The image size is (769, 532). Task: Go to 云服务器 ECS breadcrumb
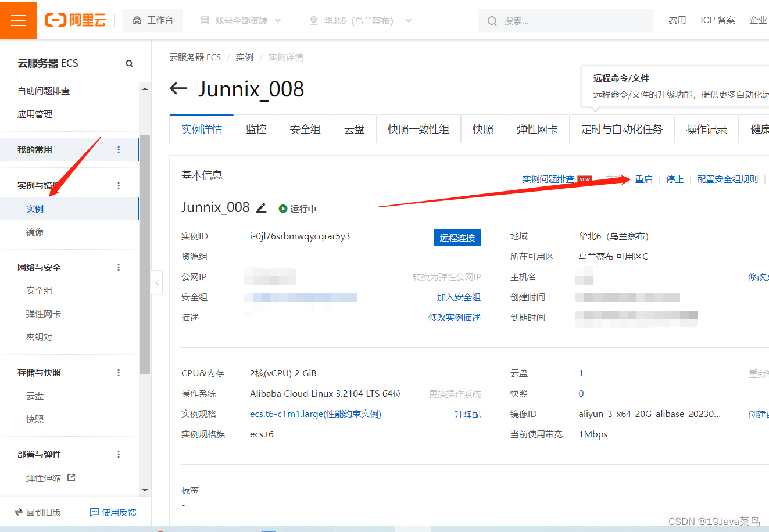click(195, 57)
